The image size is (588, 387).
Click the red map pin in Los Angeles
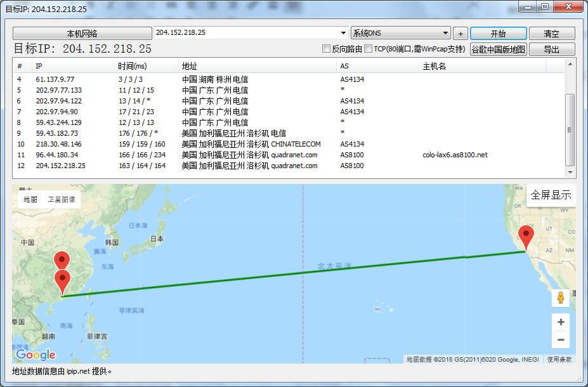(526, 237)
